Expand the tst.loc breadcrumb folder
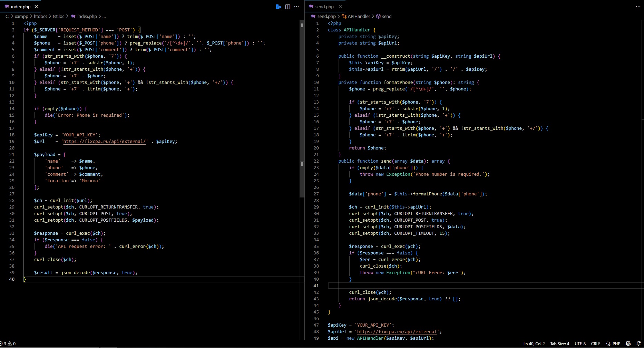The image size is (644, 348). coord(59,16)
